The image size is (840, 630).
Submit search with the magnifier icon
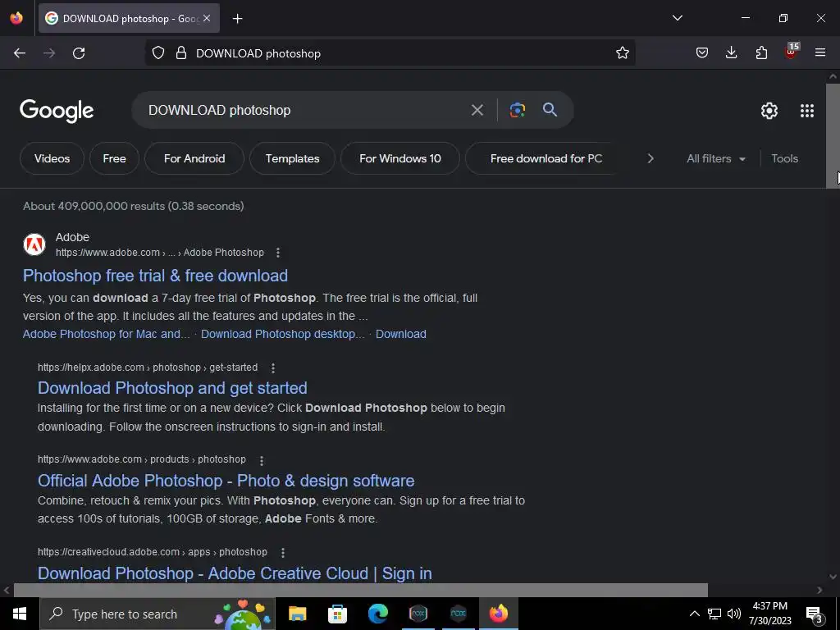(550, 111)
